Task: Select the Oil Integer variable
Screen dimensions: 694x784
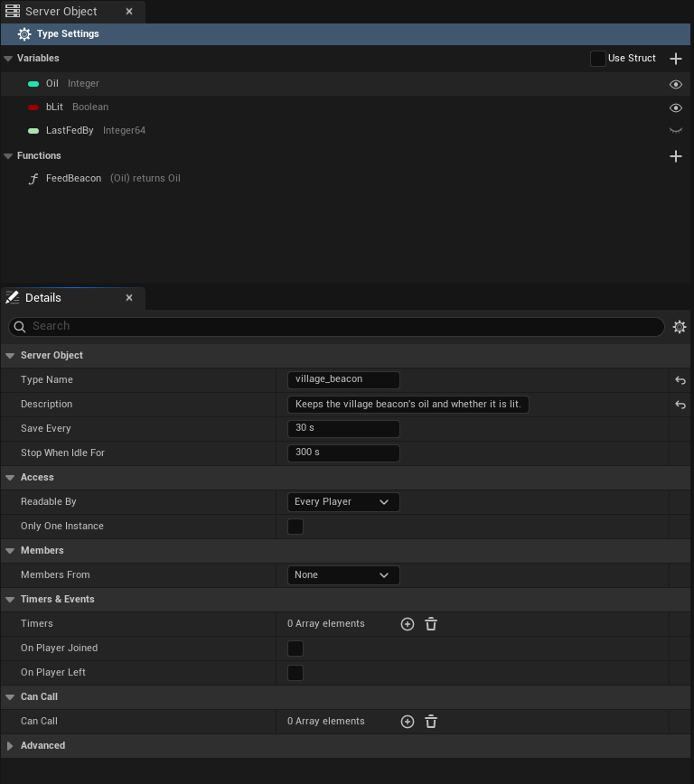Action: click(x=345, y=83)
